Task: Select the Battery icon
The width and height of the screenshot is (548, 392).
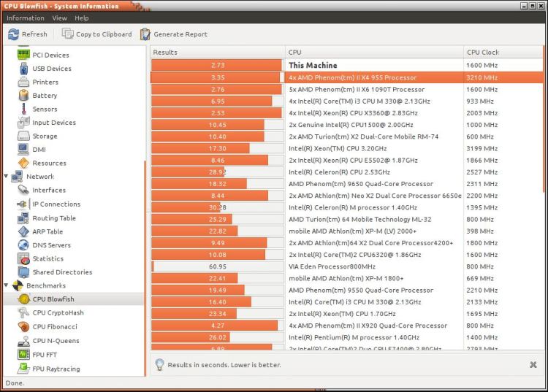Action: click(23, 96)
